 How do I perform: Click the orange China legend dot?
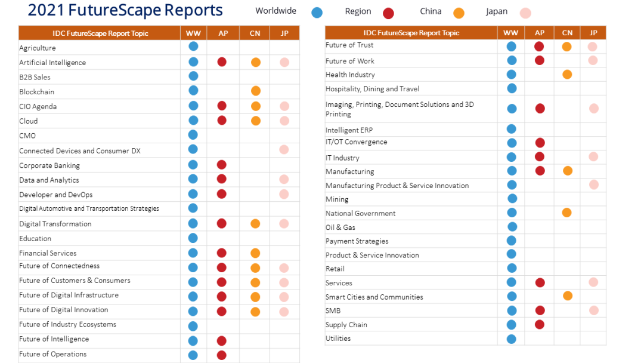pos(459,13)
